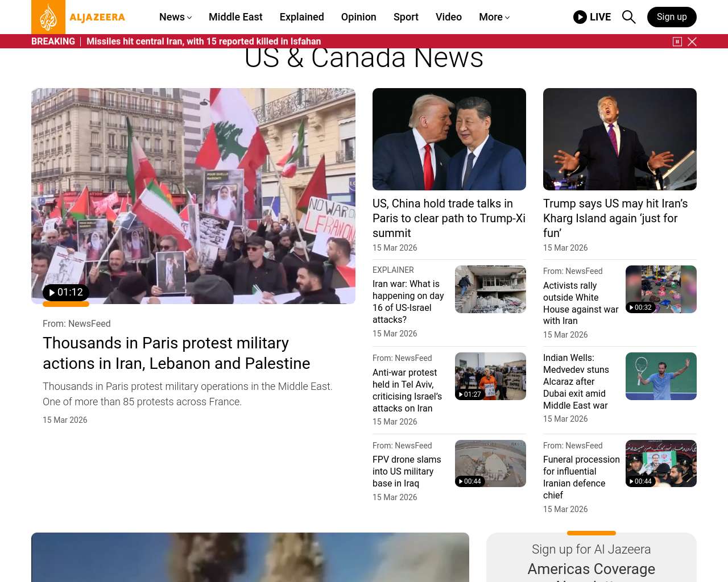Close the breaking news banner
The height and width of the screenshot is (582, 728).
tap(692, 41)
